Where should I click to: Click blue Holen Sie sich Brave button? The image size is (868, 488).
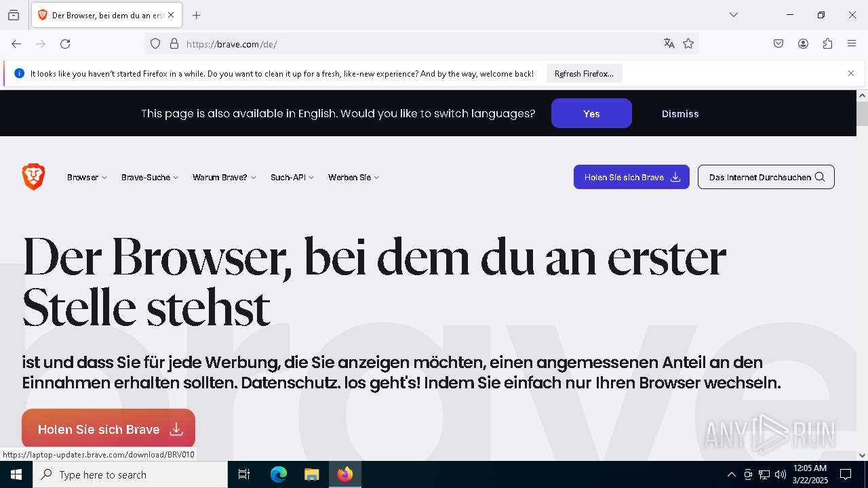click(631, 177)
